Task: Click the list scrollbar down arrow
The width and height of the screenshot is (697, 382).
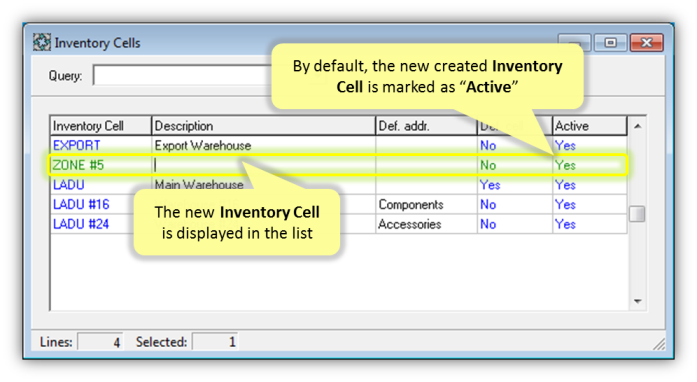Action: pos(637,302)
